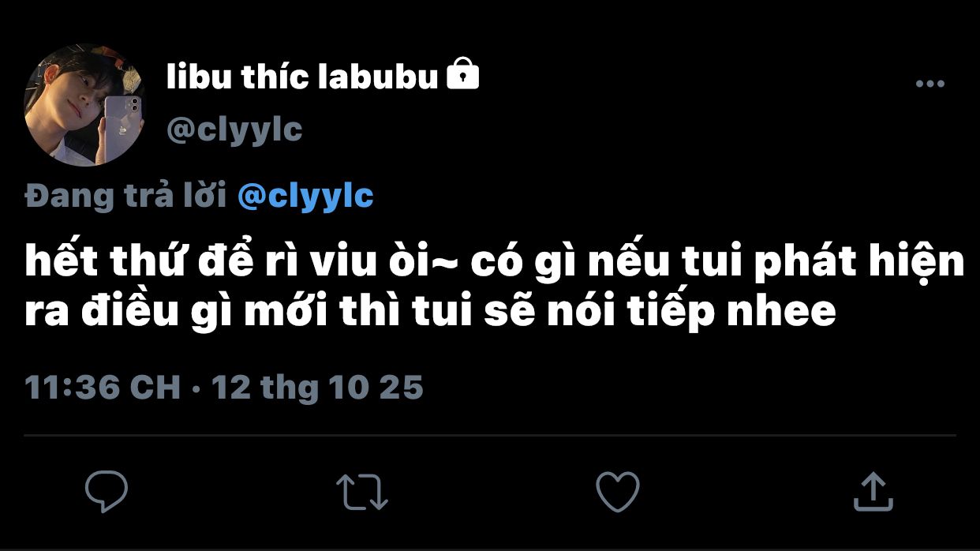Click the timestamp "11:36 CH"
The height and width of the screenshot is (551, 980).
[103, 388]
